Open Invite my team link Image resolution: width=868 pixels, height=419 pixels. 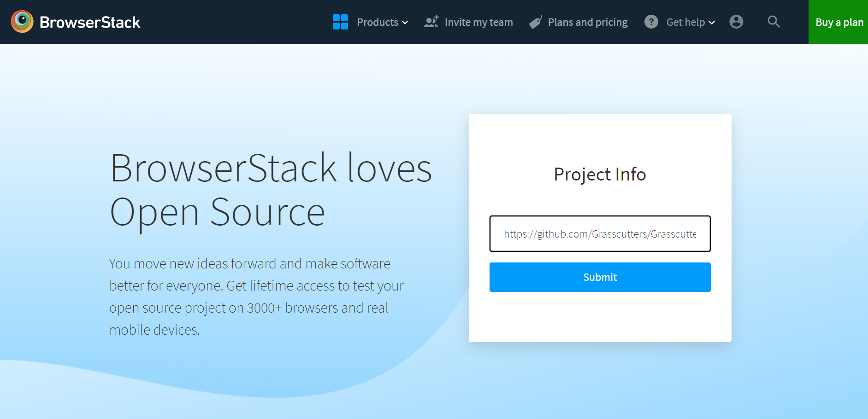478,22
